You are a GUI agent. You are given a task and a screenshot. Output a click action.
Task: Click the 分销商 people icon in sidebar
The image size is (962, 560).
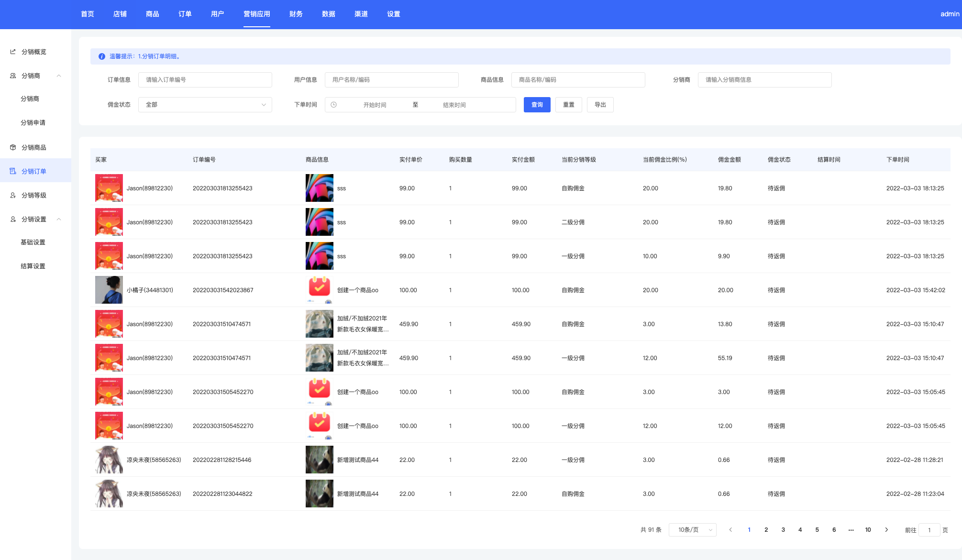pos(13,76)
